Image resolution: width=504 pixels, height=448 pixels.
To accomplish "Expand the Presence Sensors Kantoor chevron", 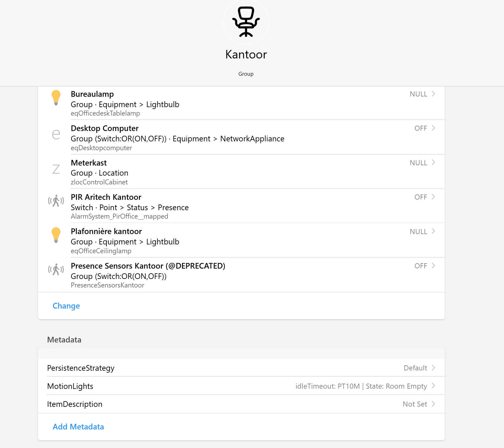I will point(434,265).
